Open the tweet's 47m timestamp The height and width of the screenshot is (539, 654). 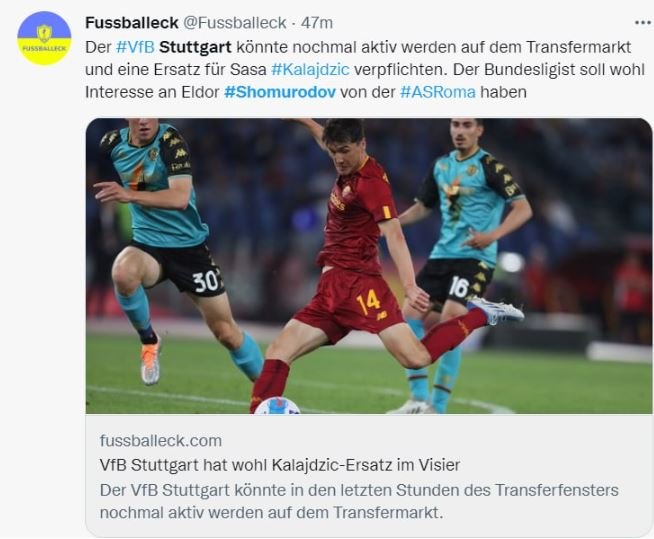click(317, 23)
